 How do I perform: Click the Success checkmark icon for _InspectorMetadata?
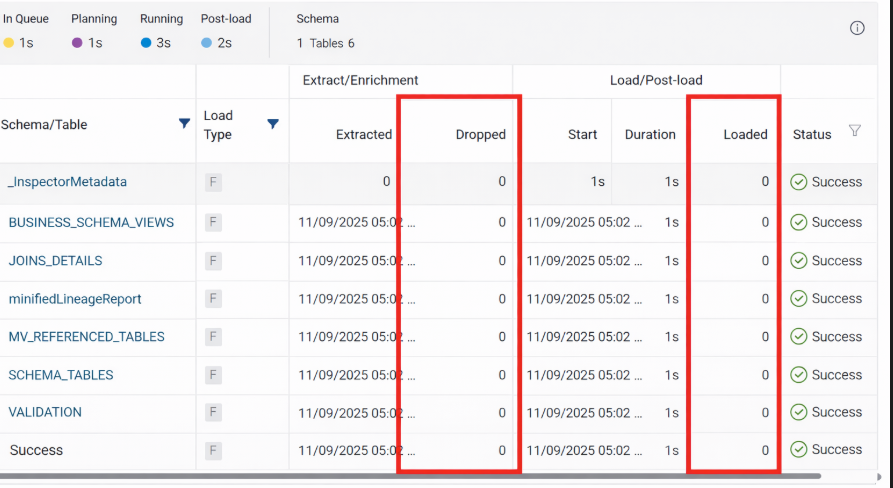(x=798, y=182)
